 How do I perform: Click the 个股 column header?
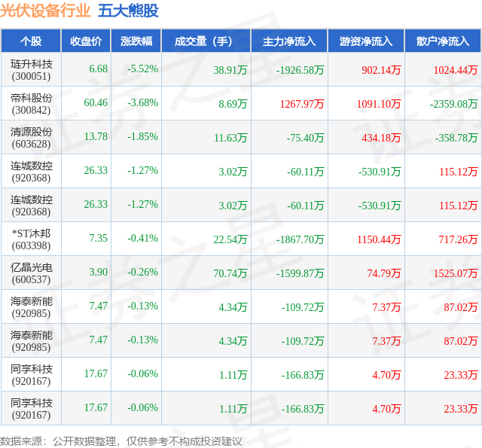[x=31, y=41]
